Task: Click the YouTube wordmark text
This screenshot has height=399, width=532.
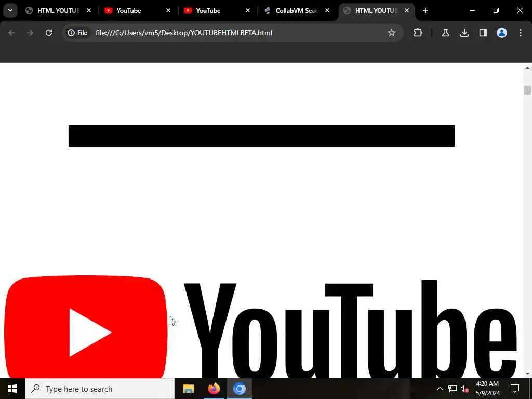Action: coord(350,329)
